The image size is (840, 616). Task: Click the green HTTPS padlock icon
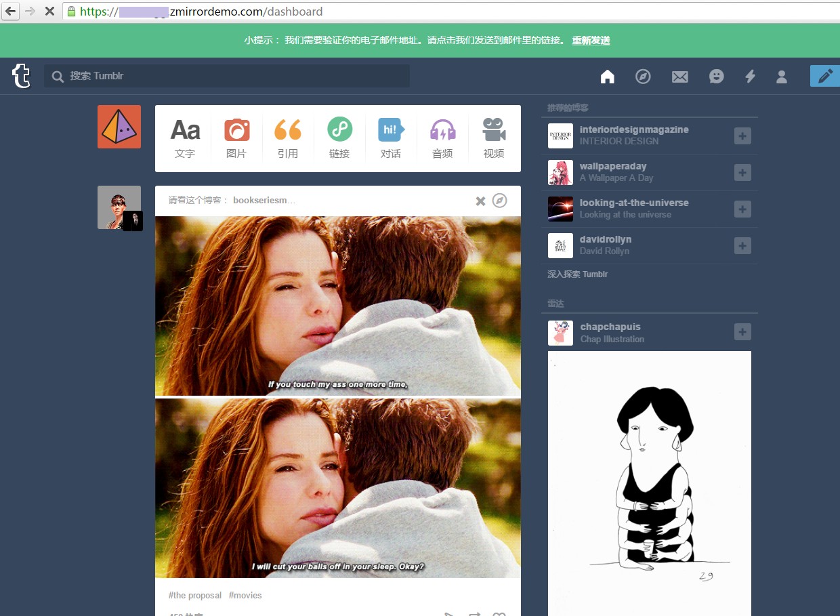point(71,12)
